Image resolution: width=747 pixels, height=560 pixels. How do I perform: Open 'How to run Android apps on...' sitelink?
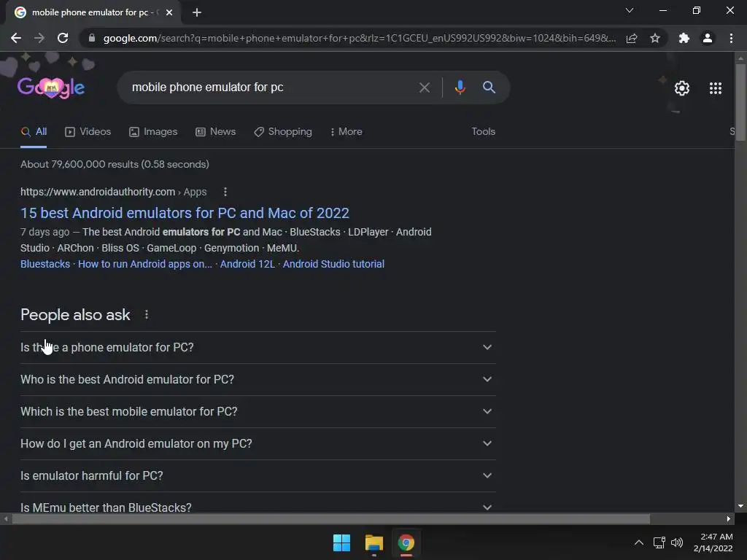click(x=145, y=264)
